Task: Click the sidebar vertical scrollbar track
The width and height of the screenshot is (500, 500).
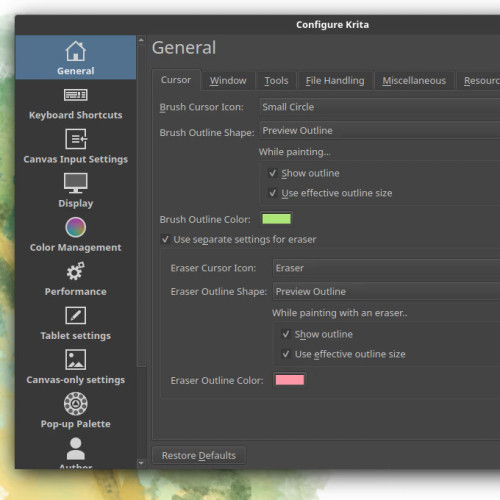Action: tap(141, 412)
